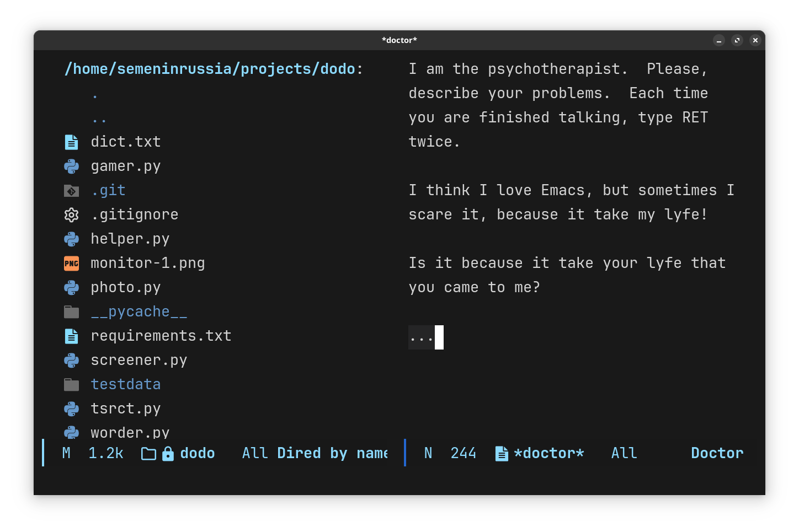Close the *doctor* window
Viewport: 799px width, 532px height.
tap(755, 40)
